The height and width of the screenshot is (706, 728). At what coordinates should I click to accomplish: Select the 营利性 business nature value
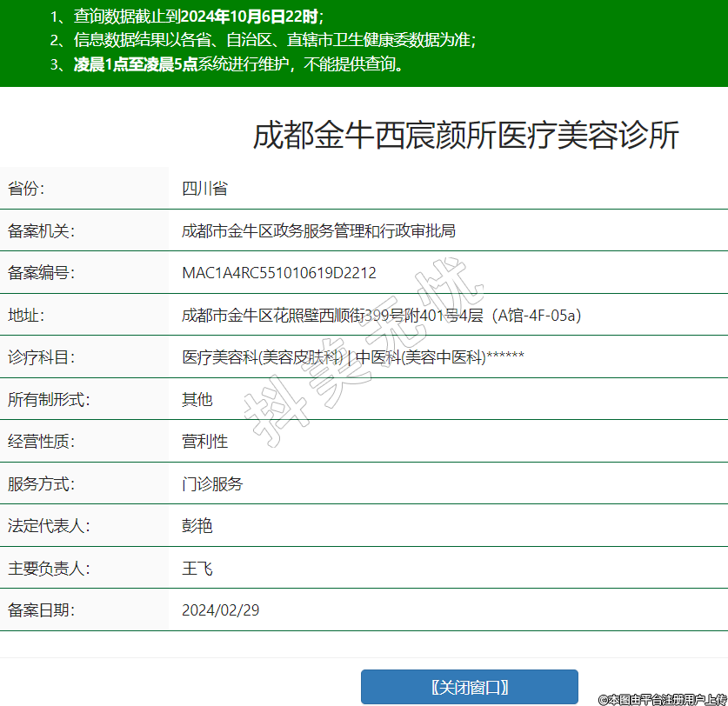pyautogui.click(x=204, y=442)
